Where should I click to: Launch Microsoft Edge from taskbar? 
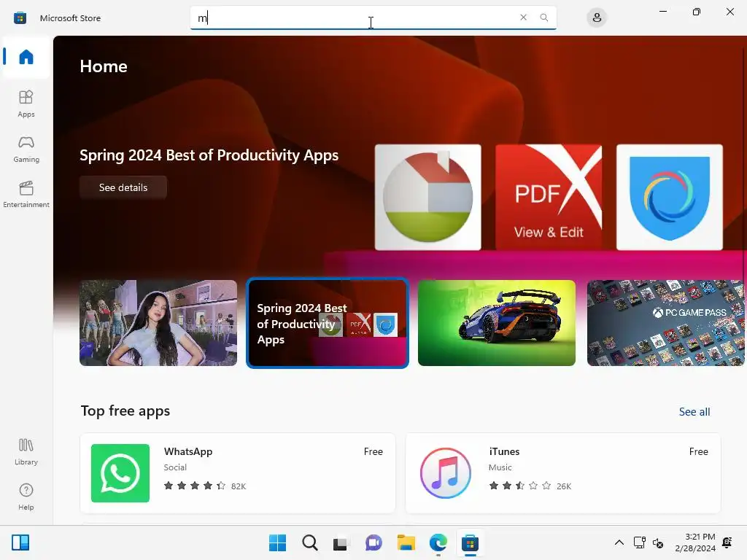pos(438,542)
